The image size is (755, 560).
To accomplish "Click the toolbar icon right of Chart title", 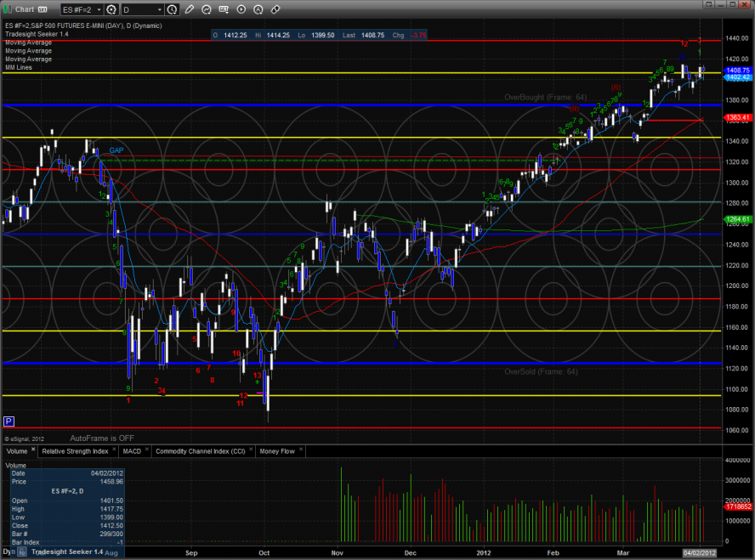I will click(40, 9).
